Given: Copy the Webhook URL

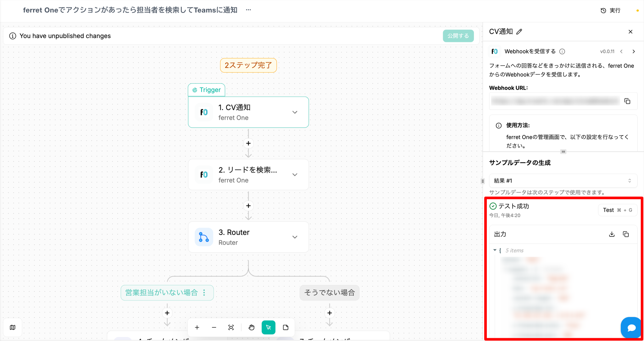Looking at the screenshot, I should coord(627,101).
